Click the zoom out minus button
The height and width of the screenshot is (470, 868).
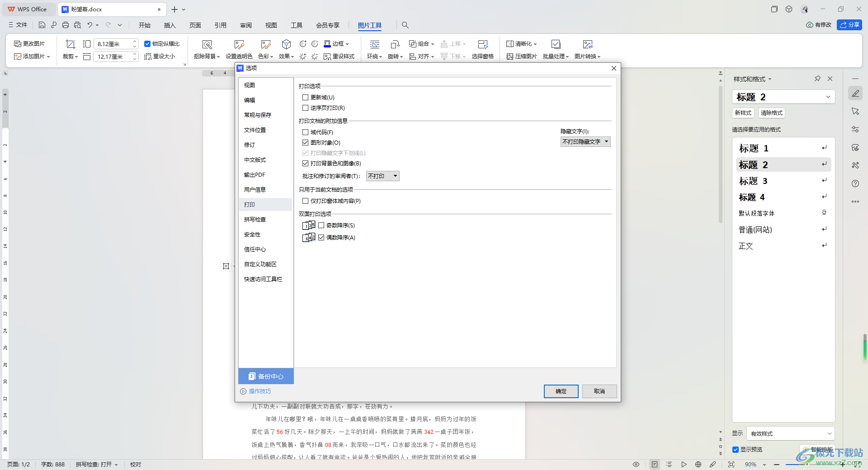(x=777, y=465)
